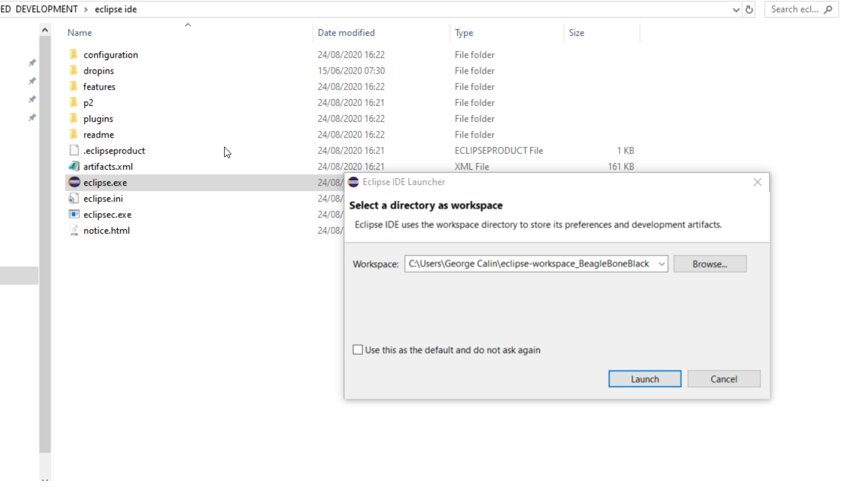Close the Eclipse IDE Launcher dialog

click(x=757, y=182)
